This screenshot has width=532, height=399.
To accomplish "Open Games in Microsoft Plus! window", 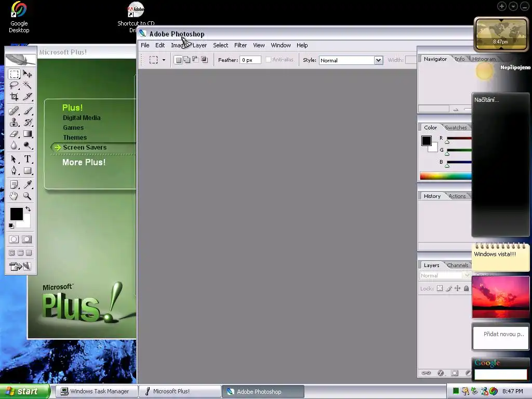I will pos(73,128).
